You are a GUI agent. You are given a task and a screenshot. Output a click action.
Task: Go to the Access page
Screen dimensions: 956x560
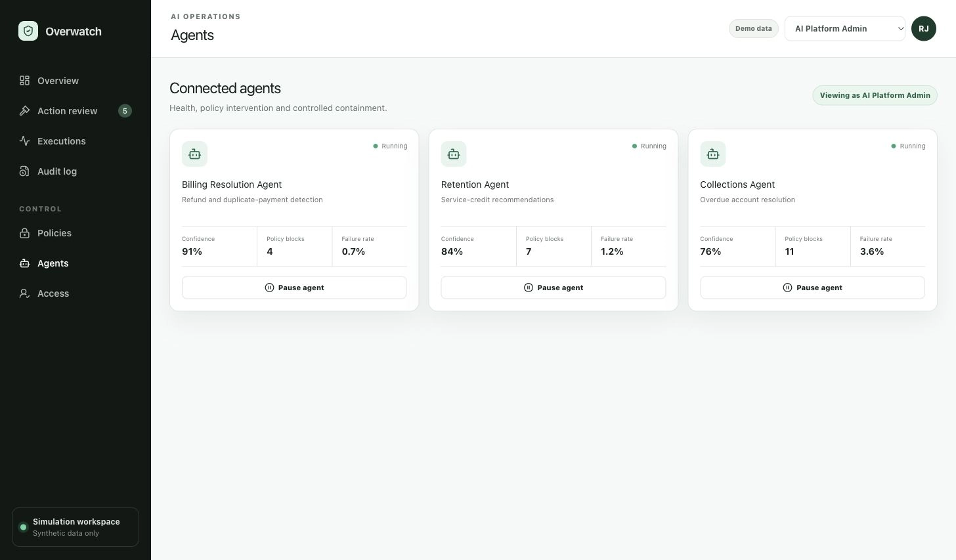click(x=76, y=293)
